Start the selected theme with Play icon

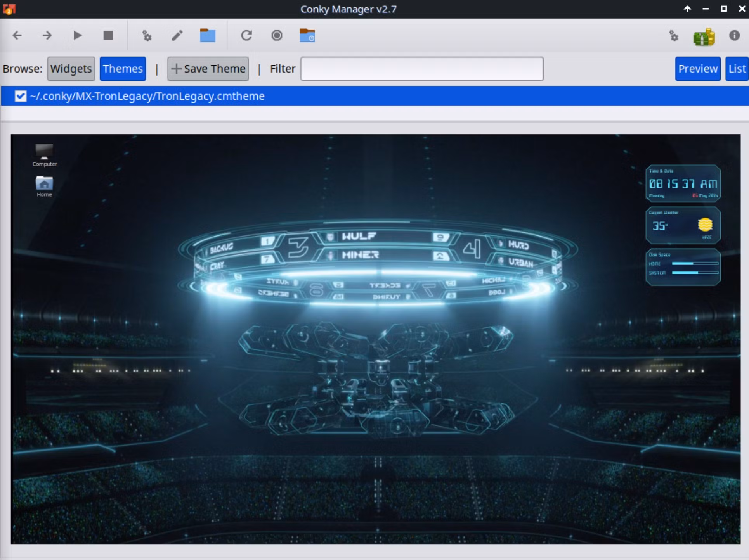pyautogui.click(x=78, y=36)
